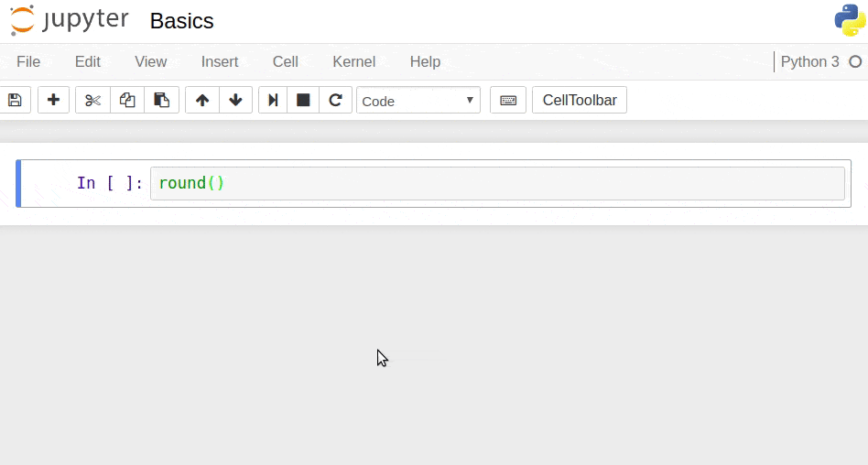Run cell and select below icon

pyautogui.click(x=273, y=100)
